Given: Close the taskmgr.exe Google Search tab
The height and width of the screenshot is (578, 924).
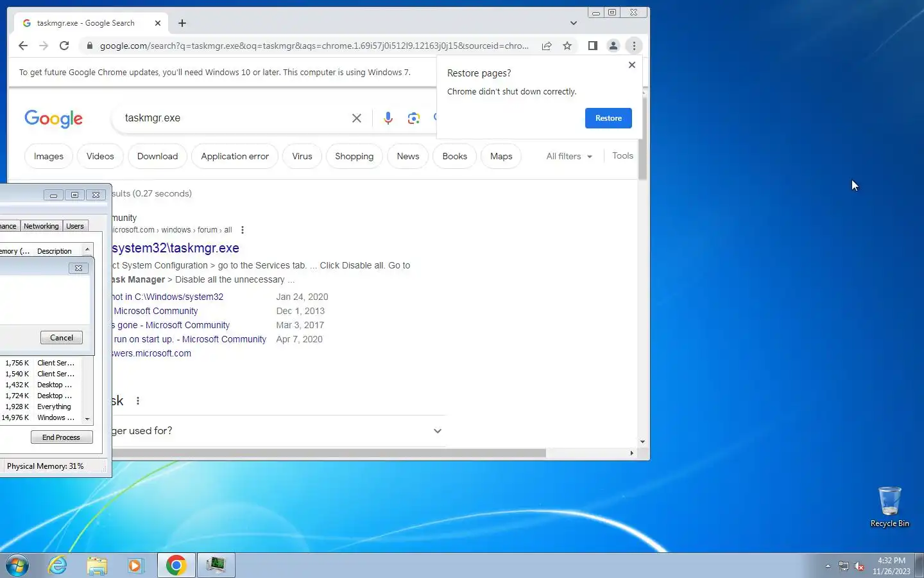Looking at the screenshot, I should click(158, 23).
